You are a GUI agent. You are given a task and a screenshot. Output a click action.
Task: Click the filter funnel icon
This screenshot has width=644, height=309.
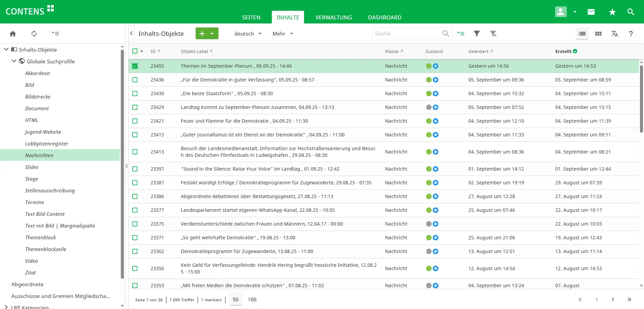click(477, 34)
